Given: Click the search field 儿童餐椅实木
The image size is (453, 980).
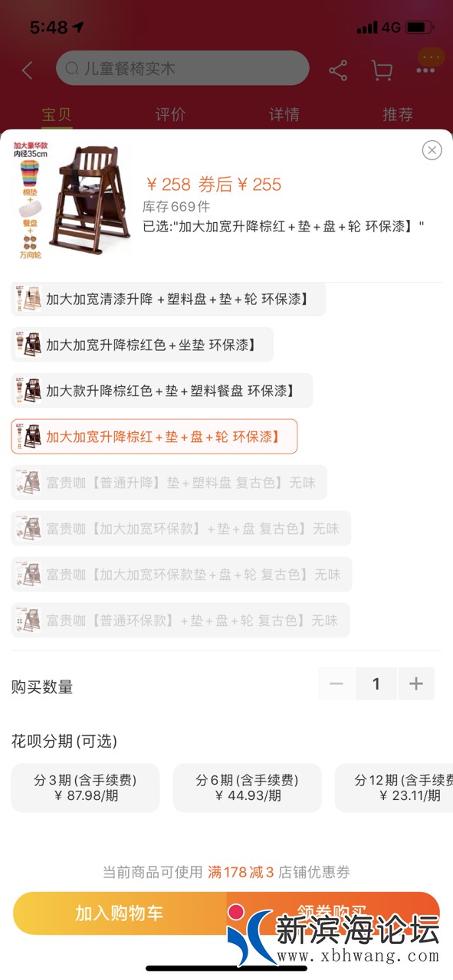Looking at the screenshot, I should pos(182,69).
